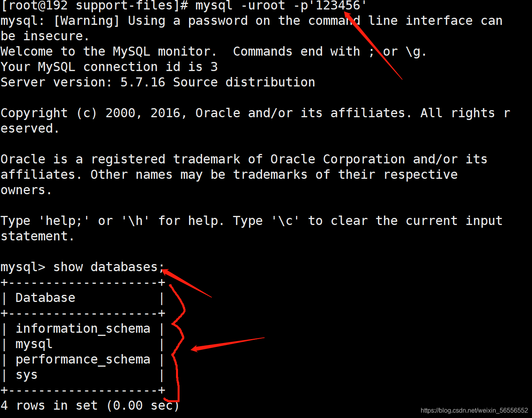Screen dimensions: 532x418
Task: Click the 'Welcome to the MySQL monitor.' line
Action: click(x=109, y=52)
